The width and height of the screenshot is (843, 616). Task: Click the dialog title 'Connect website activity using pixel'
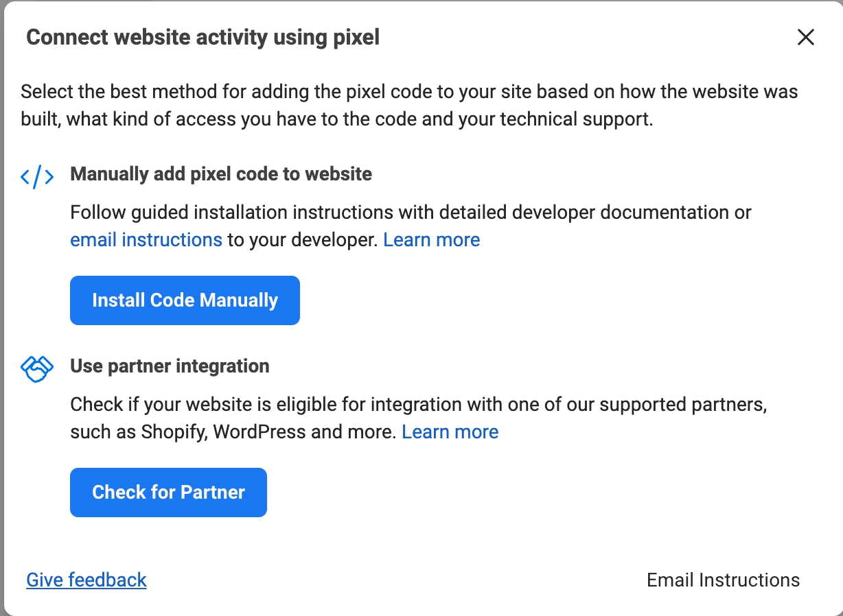pyautogui.click(x=203, y=37)
